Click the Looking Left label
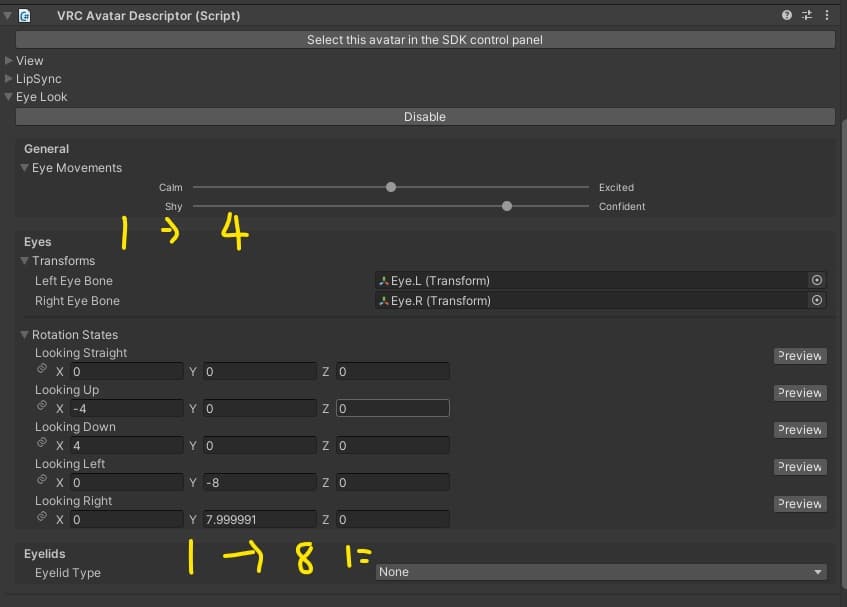847x607 pixels. (70, 464)
